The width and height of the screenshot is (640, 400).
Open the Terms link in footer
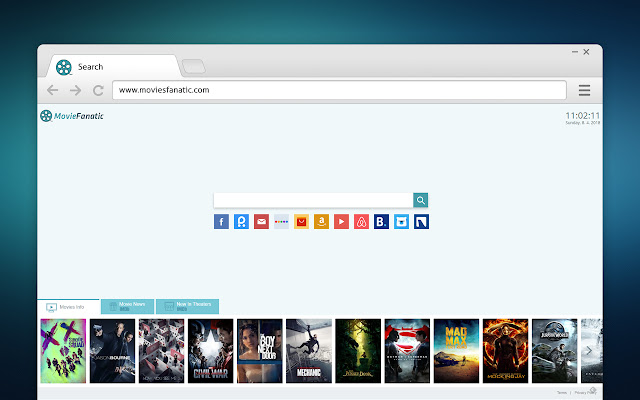click(x=562, y=393)
